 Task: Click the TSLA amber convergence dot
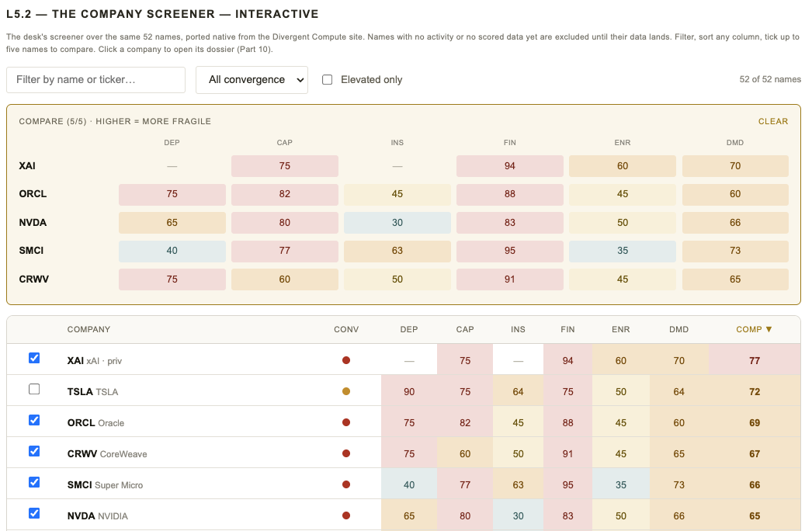coord(346,391)
